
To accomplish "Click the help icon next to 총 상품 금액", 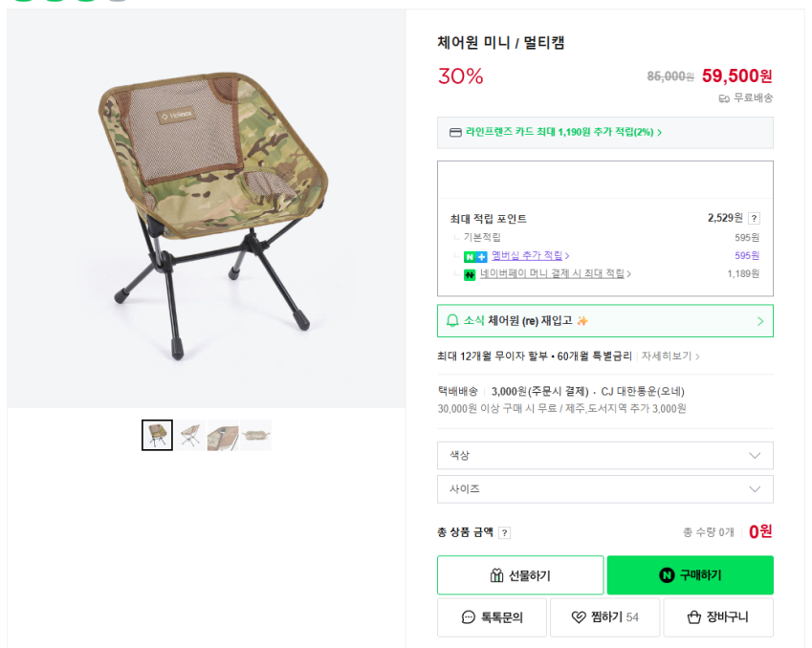I will pyautogui.click(x=504, y=532).
